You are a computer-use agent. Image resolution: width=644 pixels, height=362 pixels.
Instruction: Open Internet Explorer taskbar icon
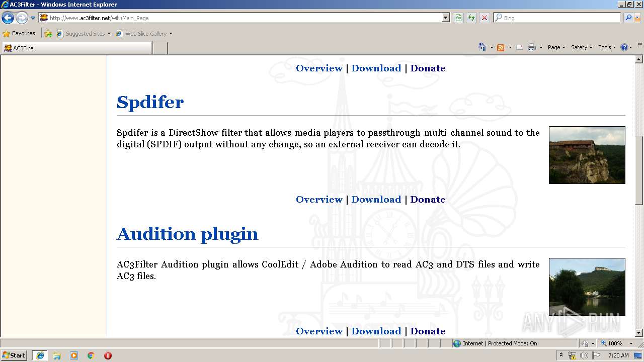pos(40,355)
